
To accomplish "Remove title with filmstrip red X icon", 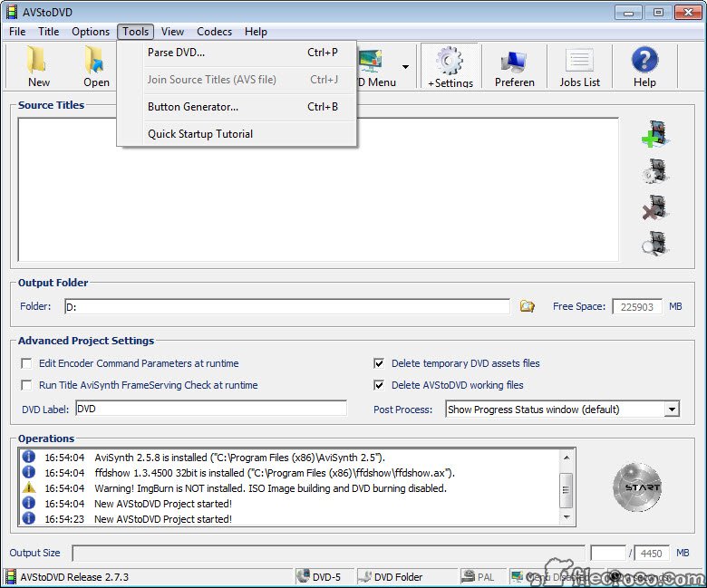I will [x=655, y=207].
